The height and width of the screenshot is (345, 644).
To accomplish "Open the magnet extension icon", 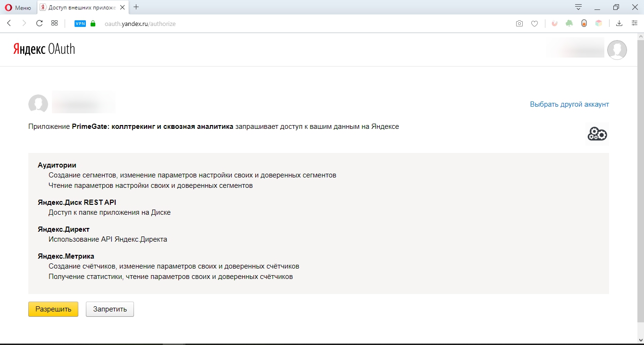I will click(x=554, y=24).
